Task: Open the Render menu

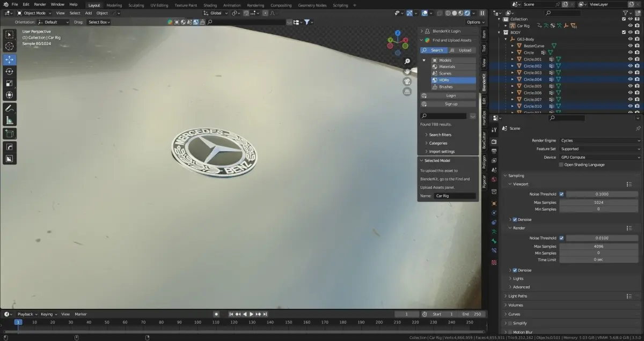Action: (40, 4)
